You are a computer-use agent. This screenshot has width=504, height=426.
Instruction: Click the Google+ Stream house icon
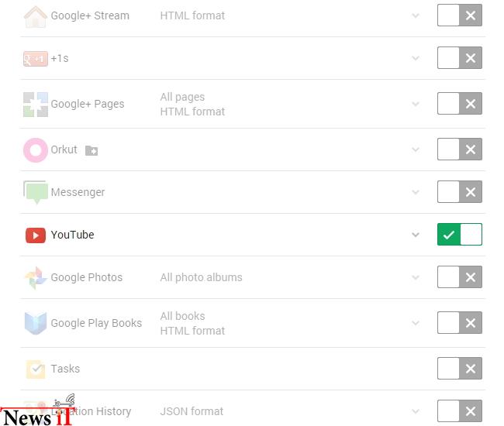[x=36, y=17]
